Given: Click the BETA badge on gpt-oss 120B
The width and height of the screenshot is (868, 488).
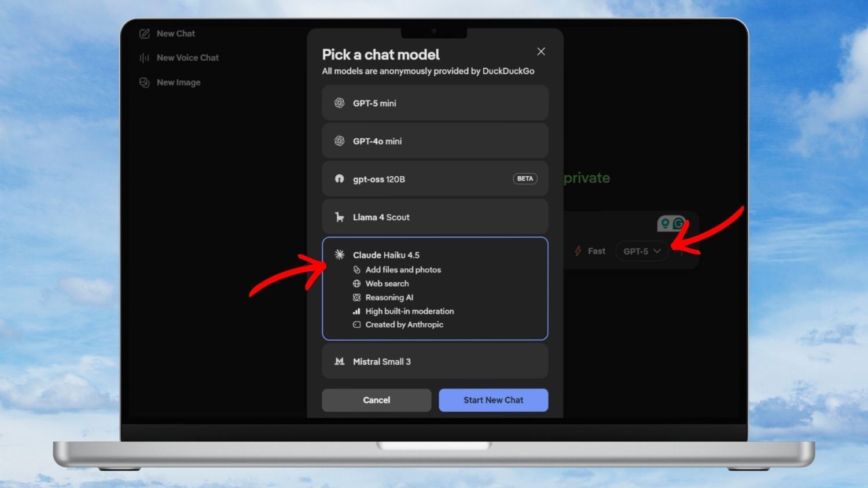Looking at the screenshot, I should 525,179.
